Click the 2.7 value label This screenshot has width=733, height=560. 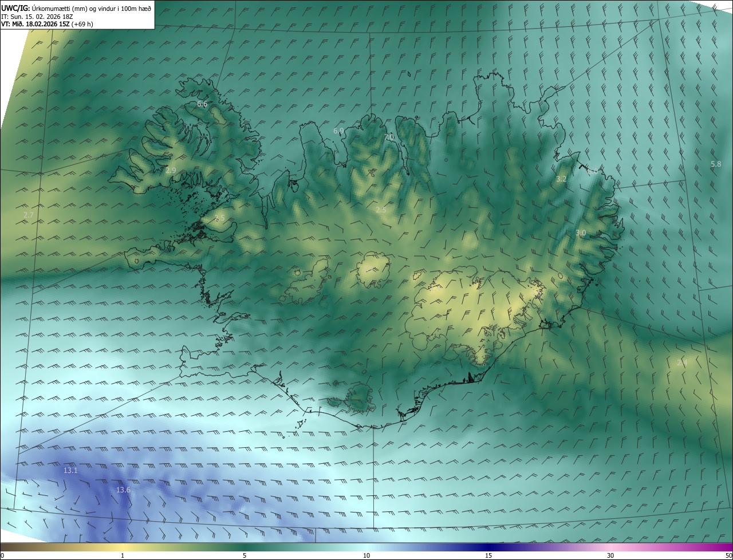coord(29,215)
